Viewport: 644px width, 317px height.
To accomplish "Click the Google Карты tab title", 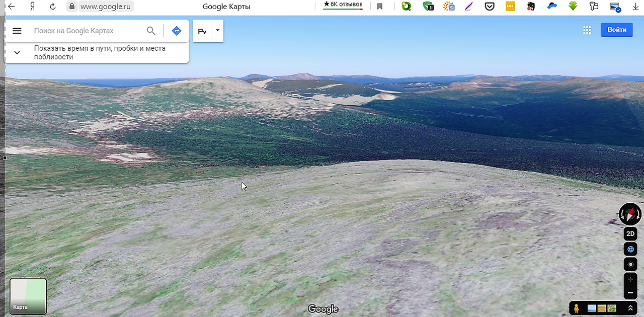I will point(226,7).
